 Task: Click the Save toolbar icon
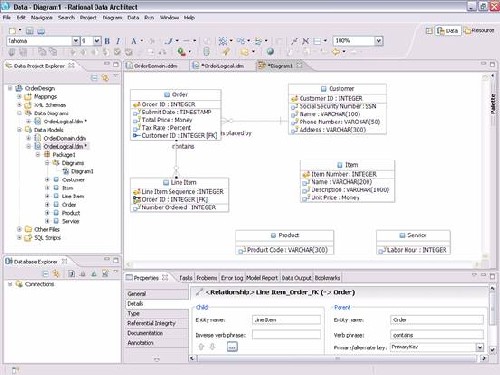tap(29, 31)
